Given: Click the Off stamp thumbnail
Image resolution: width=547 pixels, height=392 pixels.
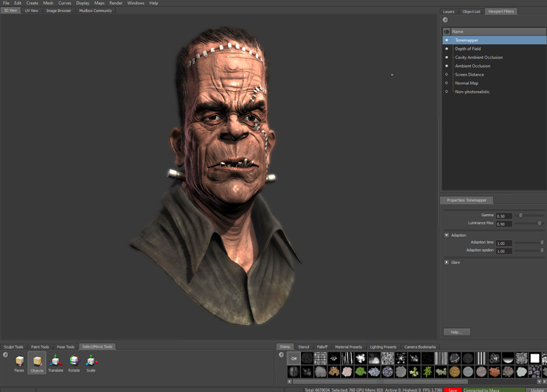Looking at the screenshot, I should pos(294,358).
